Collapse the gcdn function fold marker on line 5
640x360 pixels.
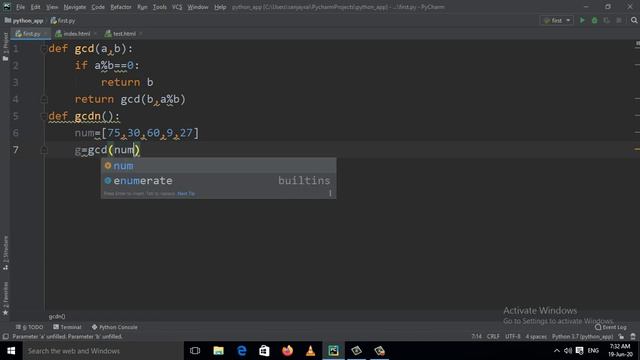[x=43, y=116]
